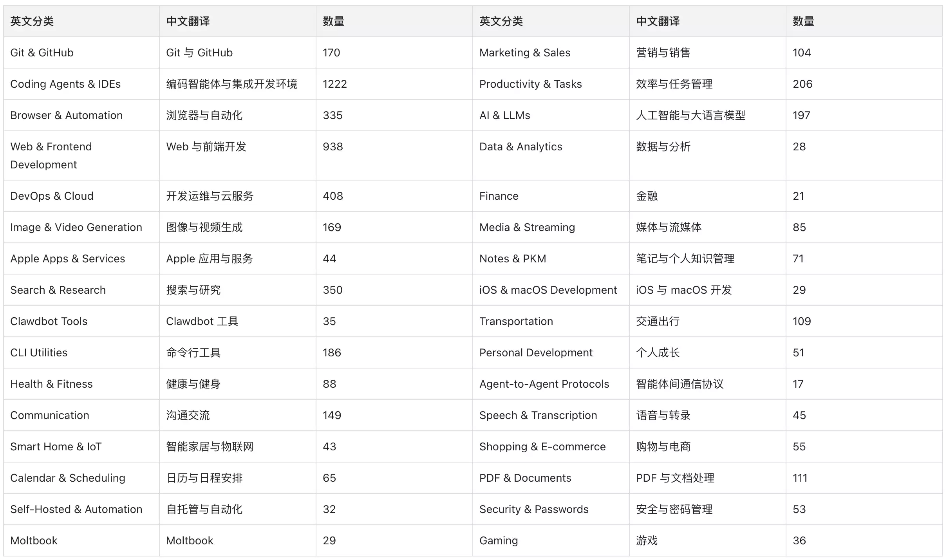
Task: Click 'Image & Video Generation' cell
Action: [x=76, y=227]
